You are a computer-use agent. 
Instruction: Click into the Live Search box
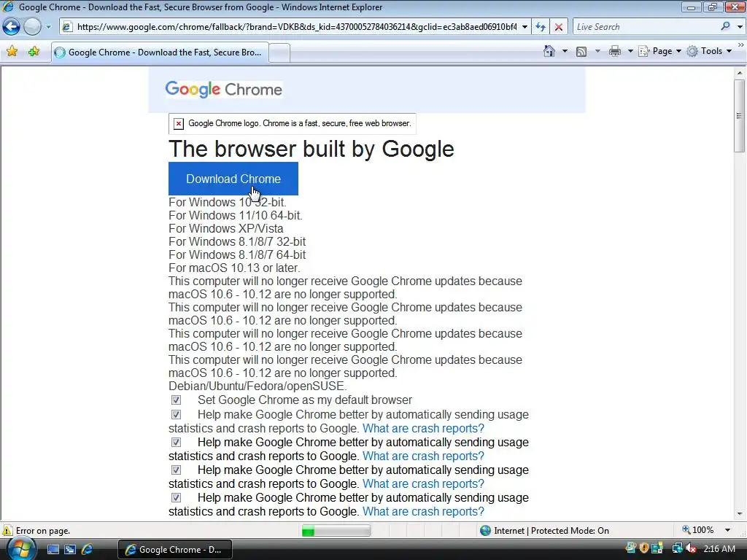coord(646,27)
